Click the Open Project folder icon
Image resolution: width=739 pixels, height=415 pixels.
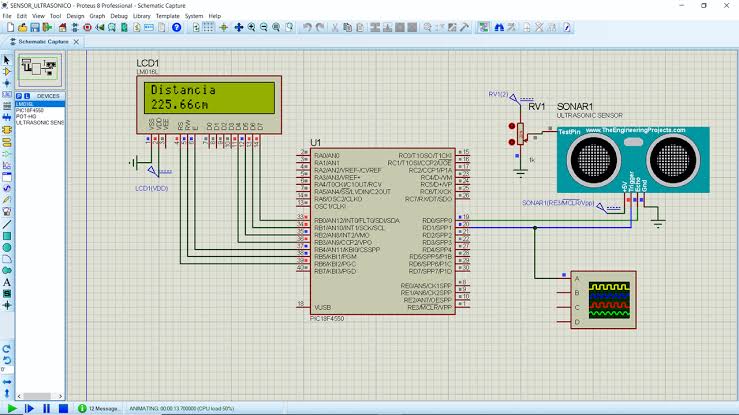pos(23,27)
